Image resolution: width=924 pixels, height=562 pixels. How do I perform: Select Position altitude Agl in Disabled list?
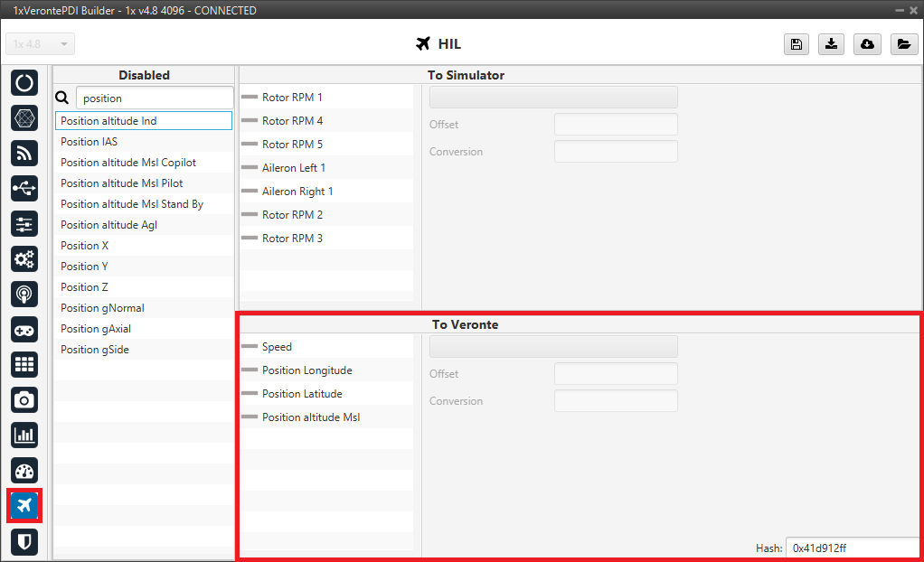(108, 225)
